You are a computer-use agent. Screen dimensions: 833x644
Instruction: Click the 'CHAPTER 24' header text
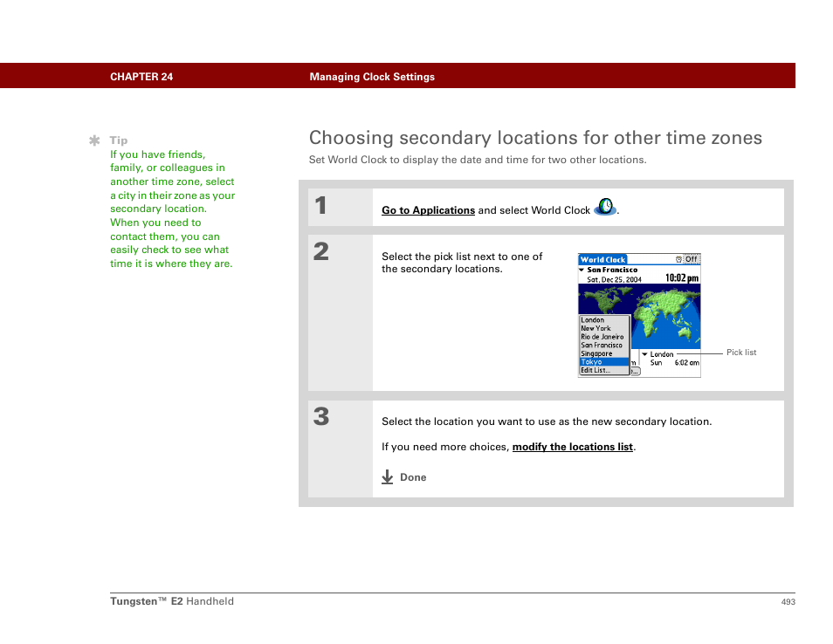pos(141,77)
